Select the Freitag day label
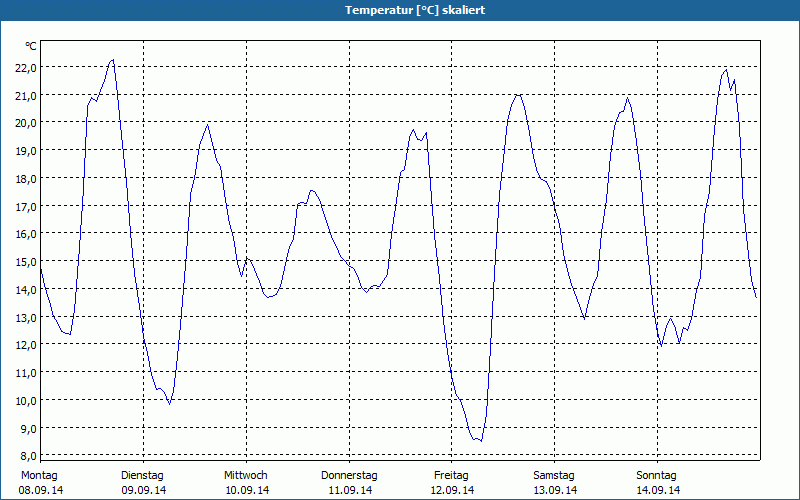 click(x=451, y=476)
